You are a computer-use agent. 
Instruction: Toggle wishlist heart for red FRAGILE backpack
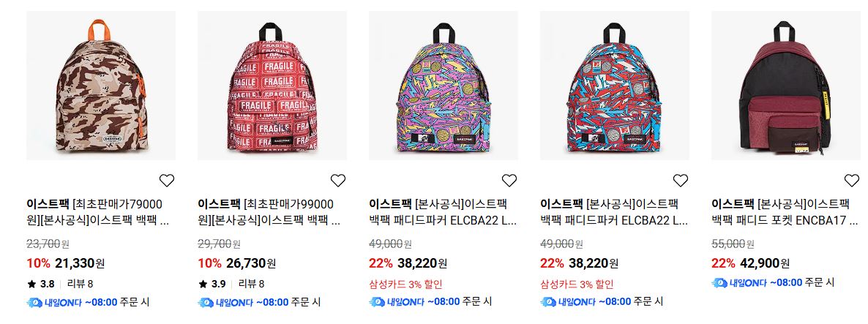pyautogui.click(x=337, y=180)
